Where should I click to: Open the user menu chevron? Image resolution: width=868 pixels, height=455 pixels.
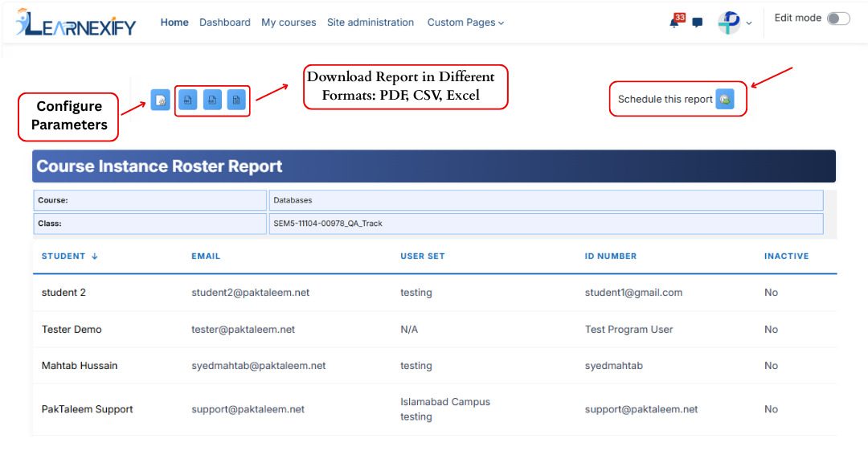[749, 23]
